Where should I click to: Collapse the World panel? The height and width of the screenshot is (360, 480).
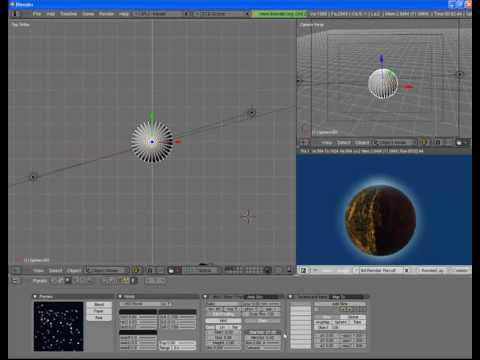click(x=120, y=296)
